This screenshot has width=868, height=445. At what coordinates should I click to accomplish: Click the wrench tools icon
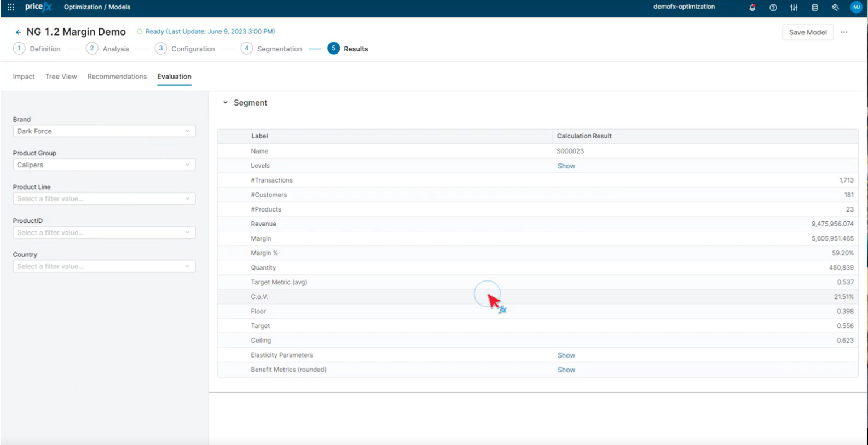pyautogui.click(x=835, y=8)
